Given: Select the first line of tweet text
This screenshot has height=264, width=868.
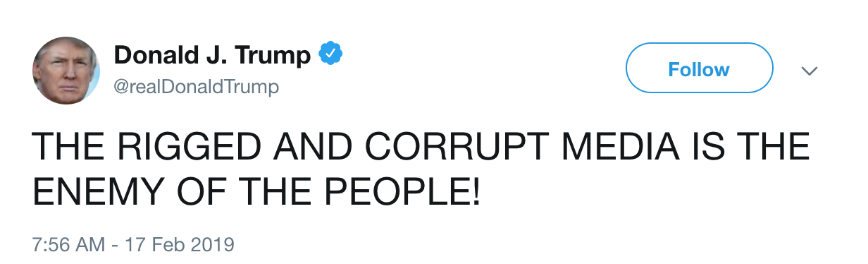Looking at the screenshot, I should coord(421,148).
